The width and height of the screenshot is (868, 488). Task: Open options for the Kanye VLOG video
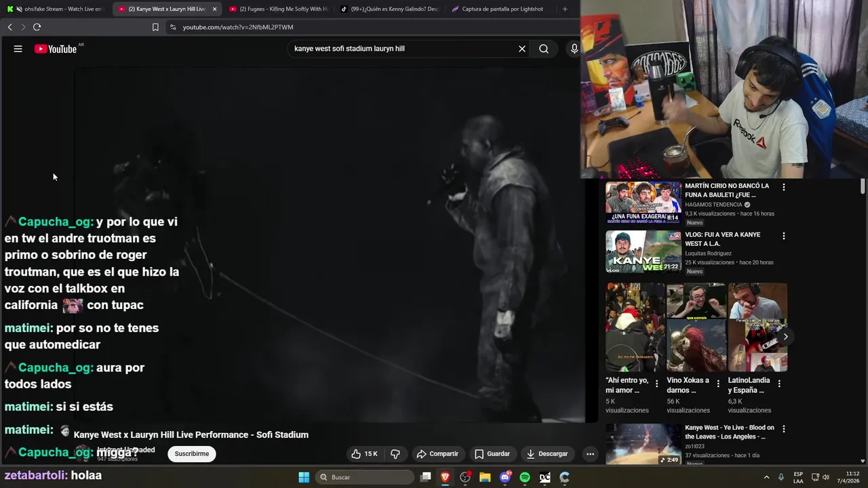click(x=784, y=236)
